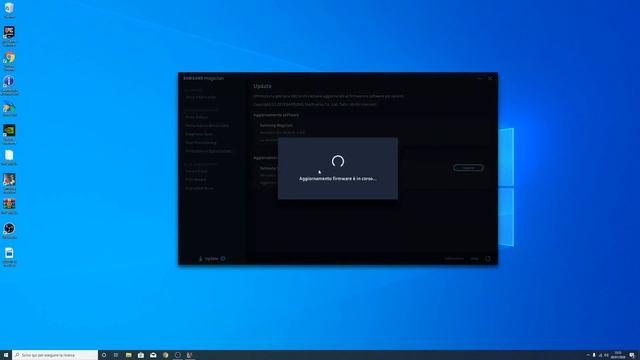The width and height of the screenshot is (640, 360).
Task: Open the Action Center notifications icon
Action: pyautogui.click(x=632, y=355)
